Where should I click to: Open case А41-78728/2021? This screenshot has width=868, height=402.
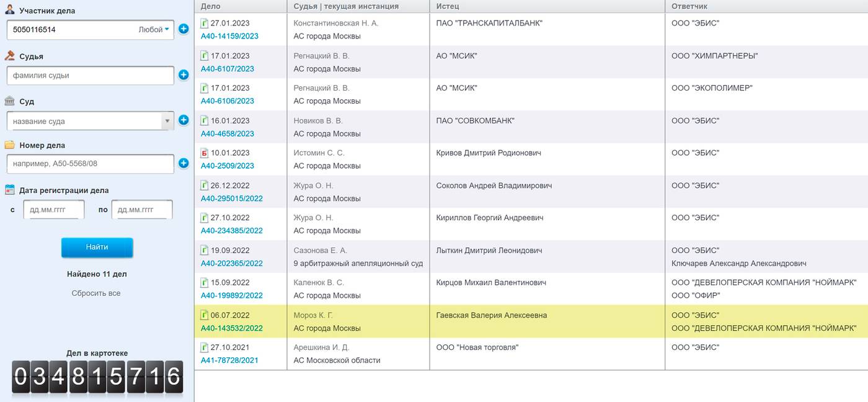(x=229, y=360)
